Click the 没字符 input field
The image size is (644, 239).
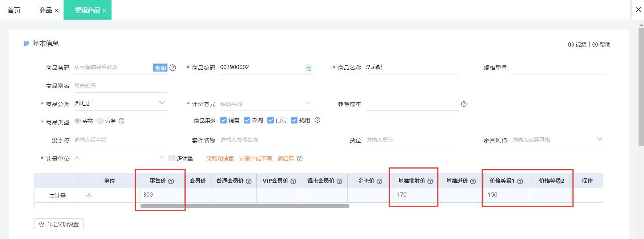pyautogui.click(x=121, y=140)
